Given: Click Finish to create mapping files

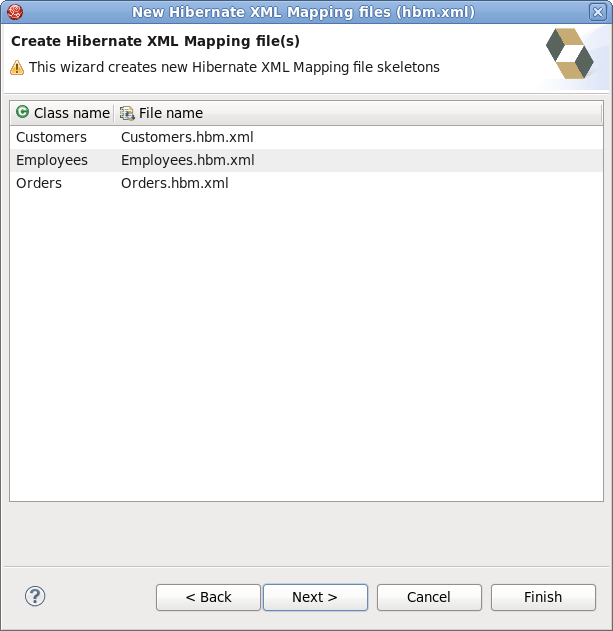Looking at the screenshot, I should pyautogui.click(x=543, y=597).
